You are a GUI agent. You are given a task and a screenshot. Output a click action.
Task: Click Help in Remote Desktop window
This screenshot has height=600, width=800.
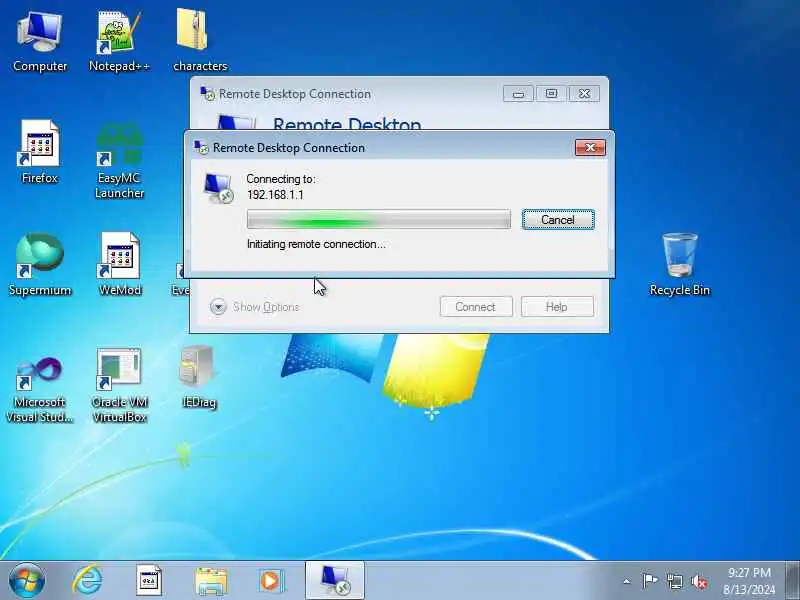point(557,307)
